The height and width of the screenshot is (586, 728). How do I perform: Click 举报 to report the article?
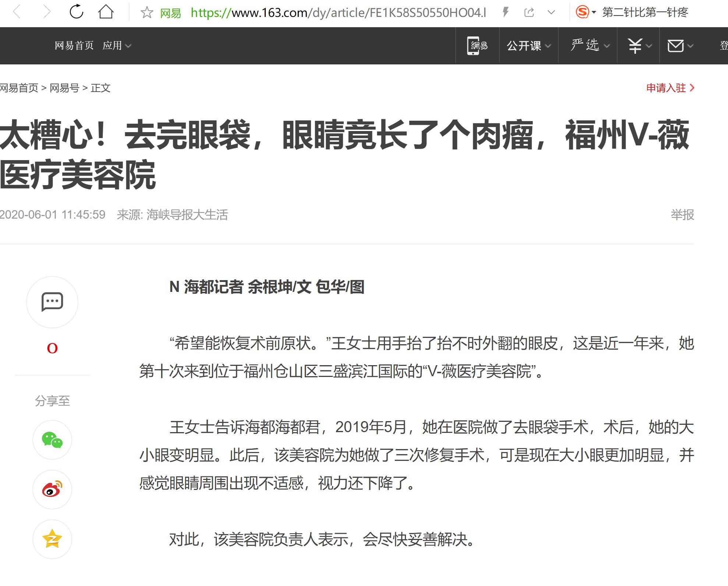682,215
